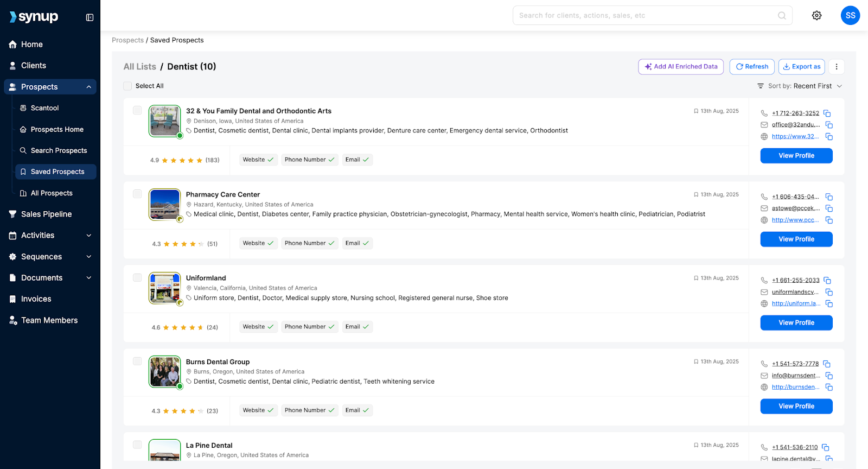Open Uniformland storefront thumbnail
868x469 pixels.
165,288
